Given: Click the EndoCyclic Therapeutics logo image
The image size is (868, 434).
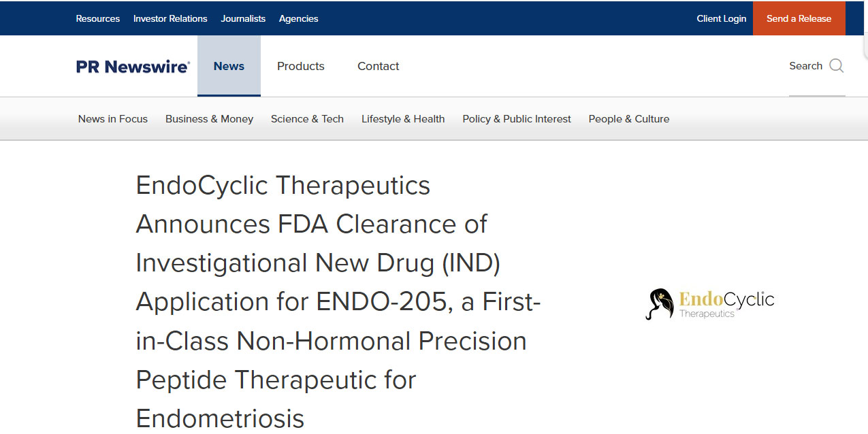Looking at the screenshot, I should tap(710, 303).
